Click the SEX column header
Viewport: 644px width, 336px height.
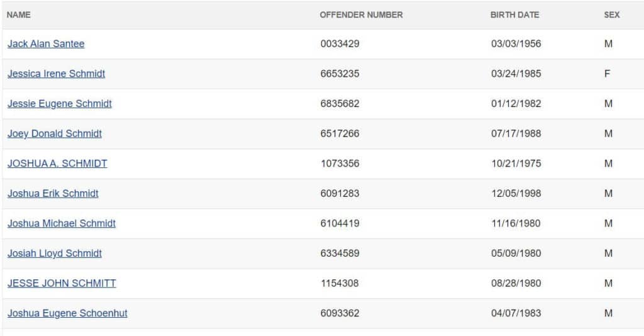point(611,14)
